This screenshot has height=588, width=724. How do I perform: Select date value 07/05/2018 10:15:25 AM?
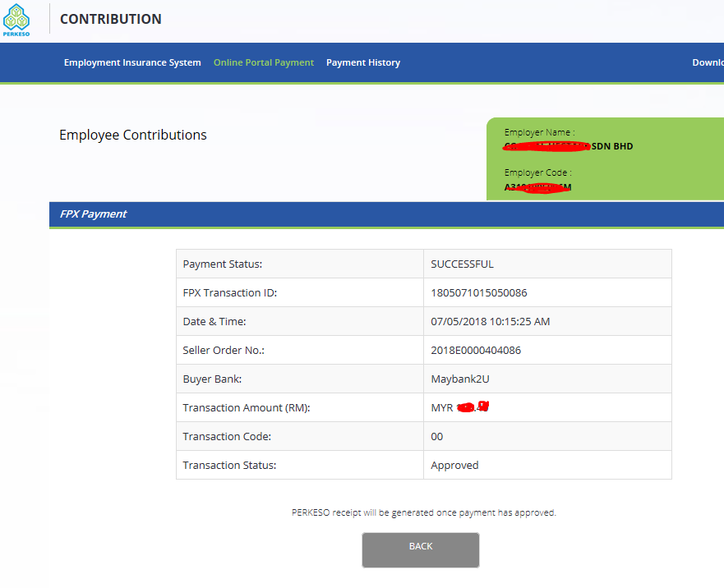(491, 322)
